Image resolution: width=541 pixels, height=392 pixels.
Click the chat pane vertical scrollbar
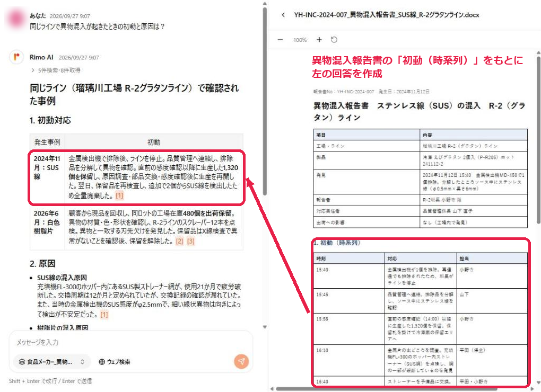265,100
